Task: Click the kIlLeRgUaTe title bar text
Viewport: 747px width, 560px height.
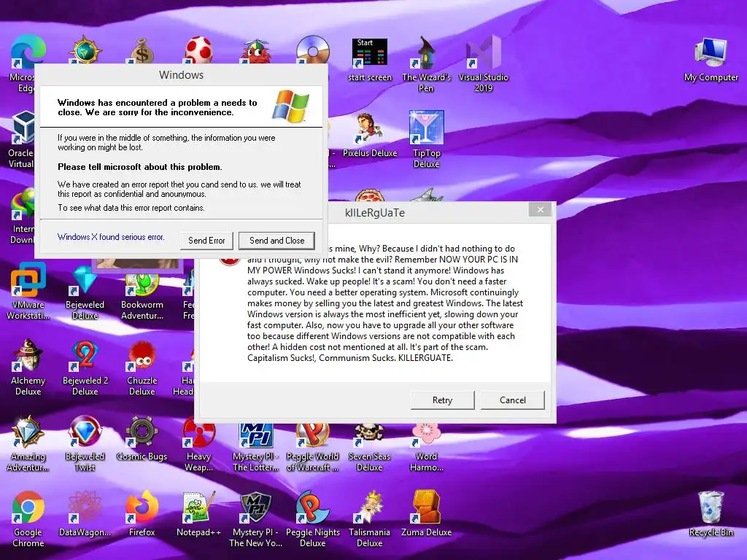Action: tap(375, 213)
